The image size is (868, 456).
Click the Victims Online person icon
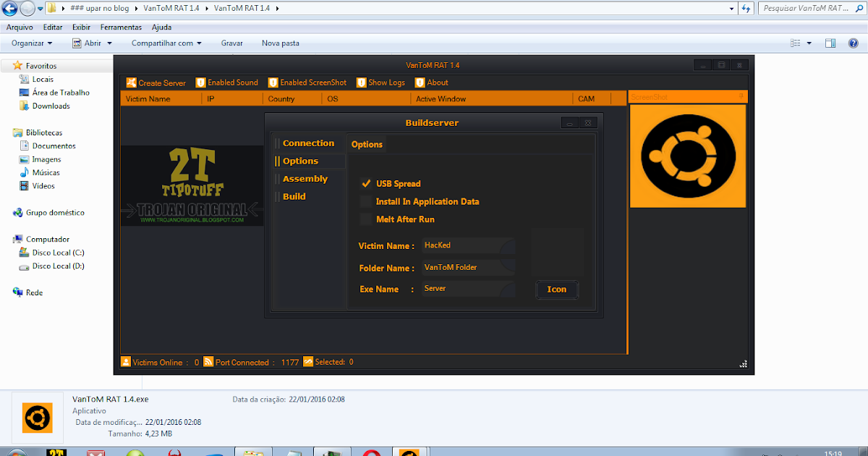tap(126, 362)
